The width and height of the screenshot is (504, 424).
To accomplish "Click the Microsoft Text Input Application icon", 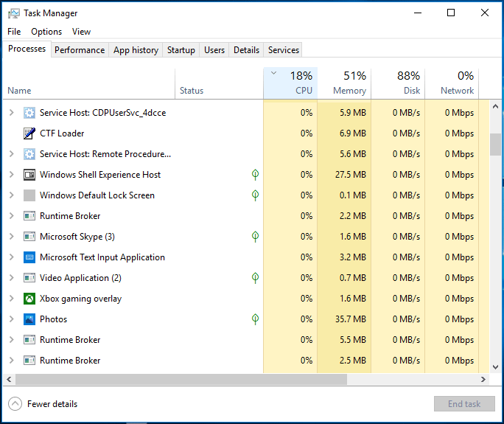I will [29, 257].
